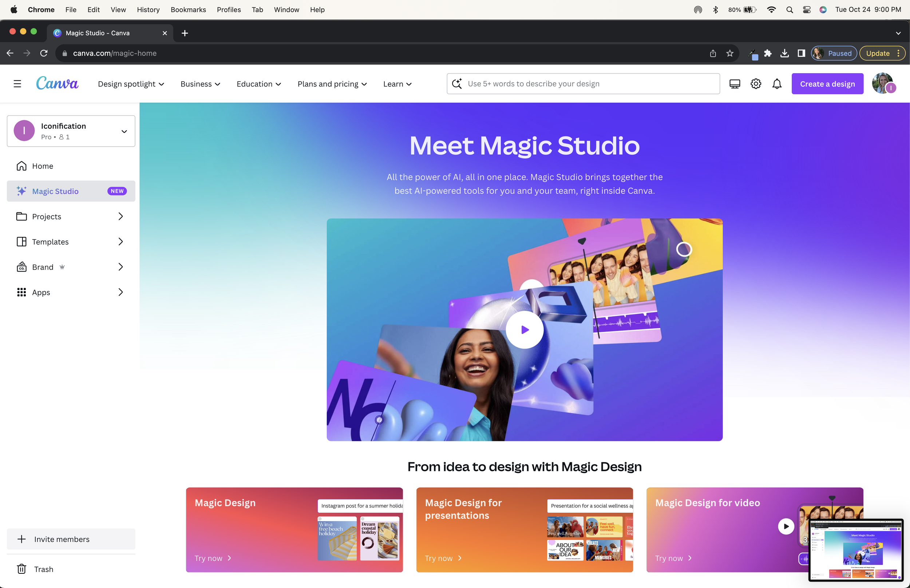
Task: Open the profile avatar menu in Canva header
Action: pyautogui.click(x=883, y=83)
